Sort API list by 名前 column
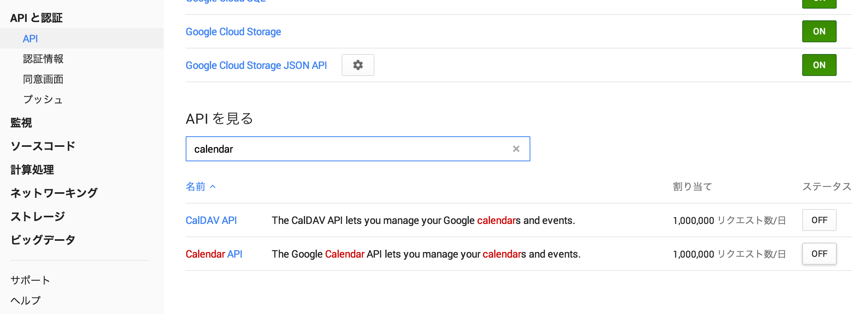This screenshot has height=314, width=868. coord(201,187)
